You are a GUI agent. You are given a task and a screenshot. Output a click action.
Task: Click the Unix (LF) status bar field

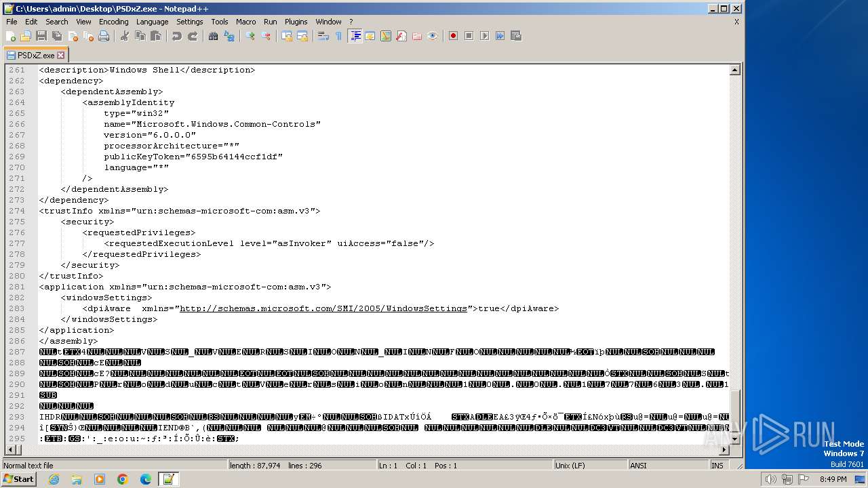coord(591,466)
